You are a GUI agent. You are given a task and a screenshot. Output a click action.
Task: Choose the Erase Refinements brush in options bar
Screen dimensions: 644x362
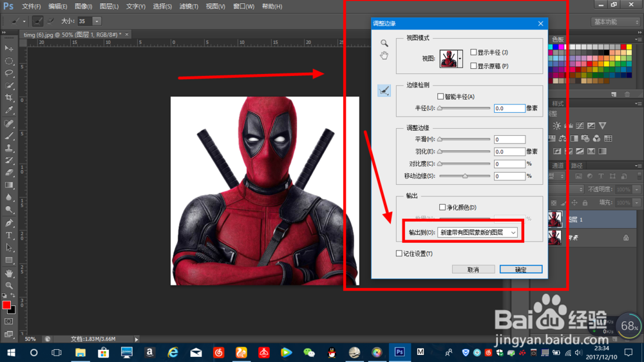(50, 21)
